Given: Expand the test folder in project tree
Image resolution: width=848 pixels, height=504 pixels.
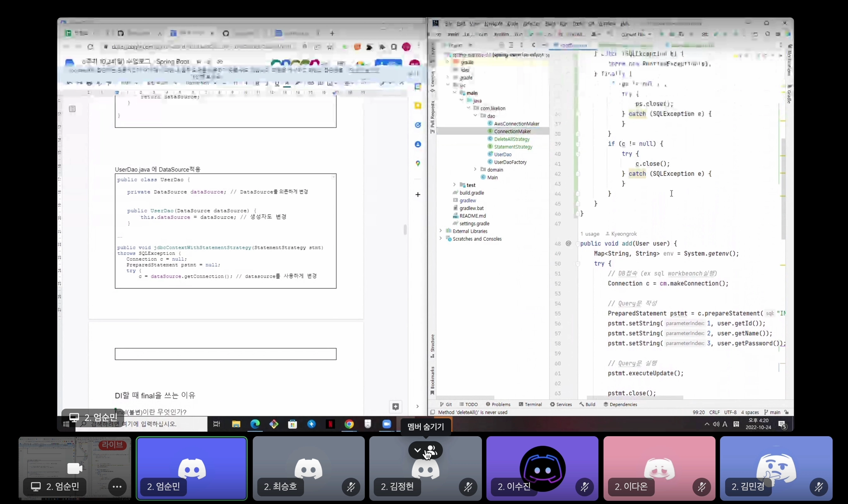Looking at the screenshot, I should pyautogui.click(x=455, y=185).
